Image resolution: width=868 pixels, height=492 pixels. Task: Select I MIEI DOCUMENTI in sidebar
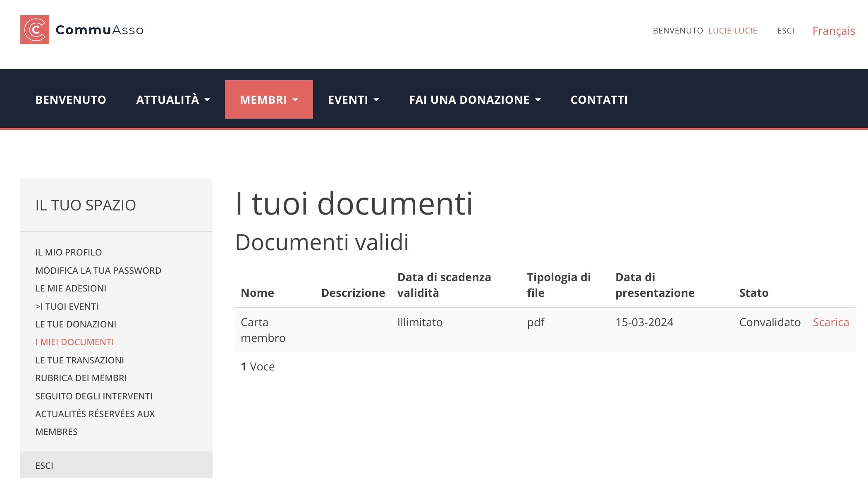pos(75,342)
